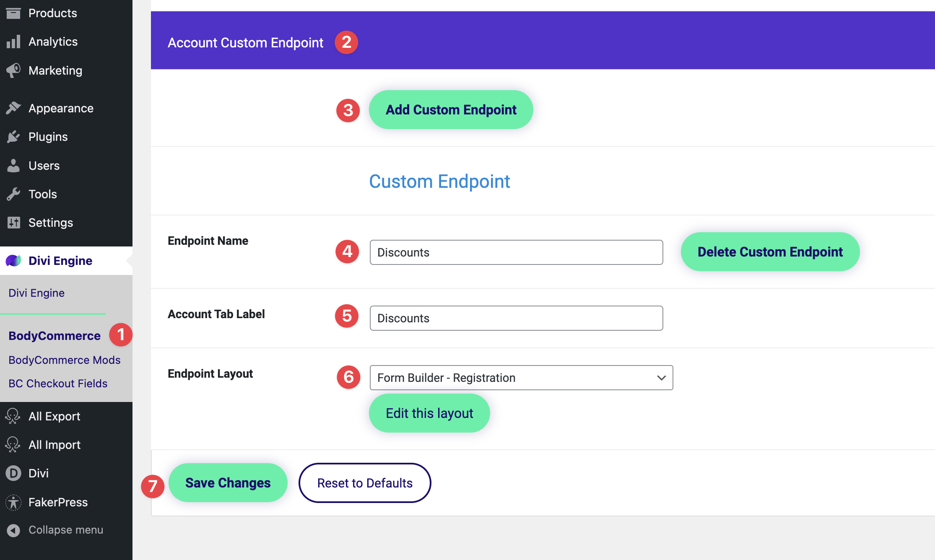Click the Save Changes button
Viewport: 935px width, 560px height.
point(228,483)
